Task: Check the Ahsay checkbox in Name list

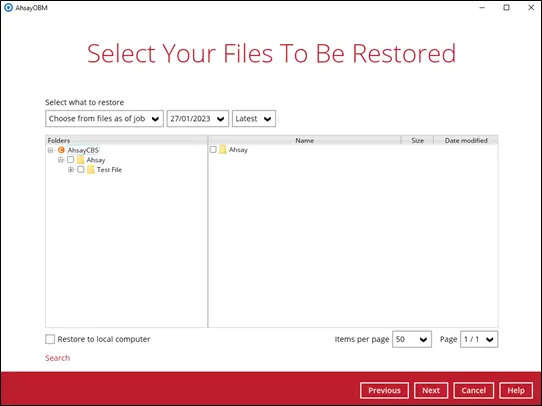Action: (x=213, y=149)
